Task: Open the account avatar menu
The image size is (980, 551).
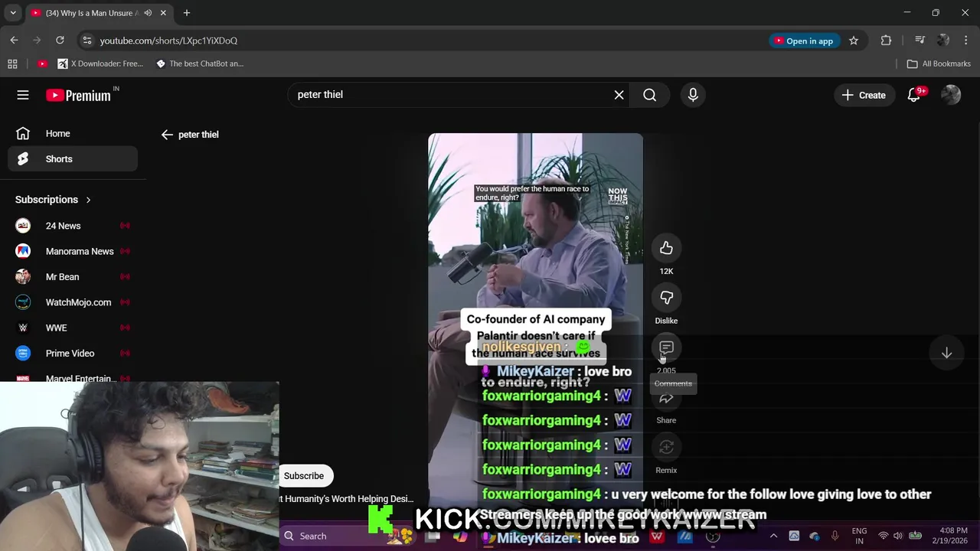Action: click(951, 95)
